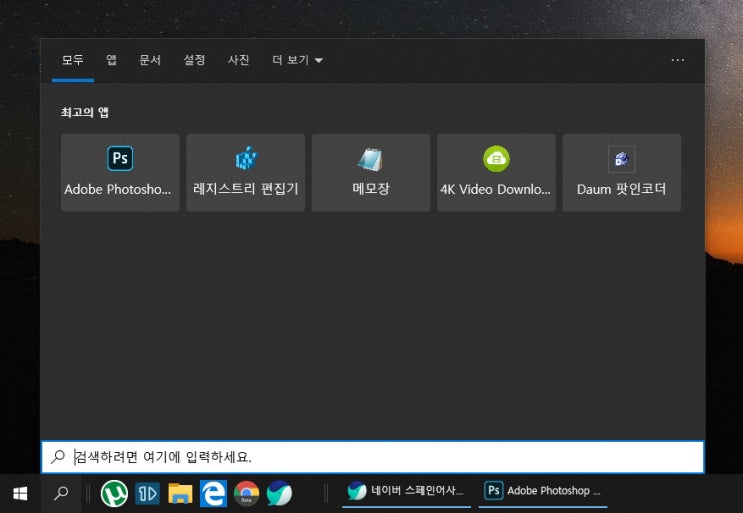Switch to Adobe Photoshop taskbar window
Screen dimensions: 743x513
point(543,491)
